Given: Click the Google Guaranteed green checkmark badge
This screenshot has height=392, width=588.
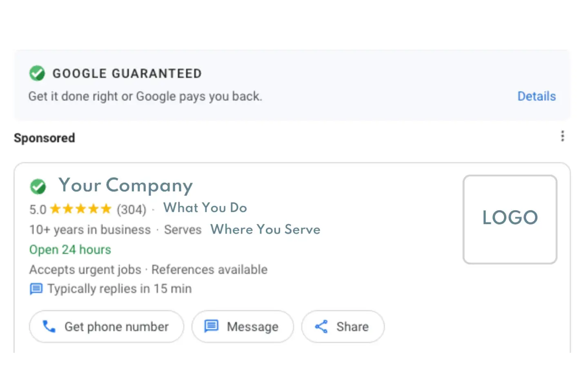Looking at the screenshot, I should tap(37, 73).
